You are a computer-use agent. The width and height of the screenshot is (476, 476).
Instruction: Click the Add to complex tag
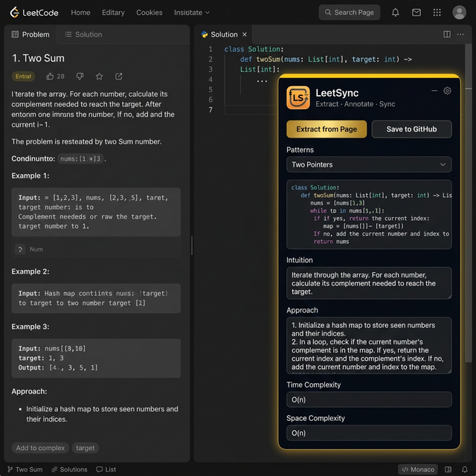coord(40,448)
